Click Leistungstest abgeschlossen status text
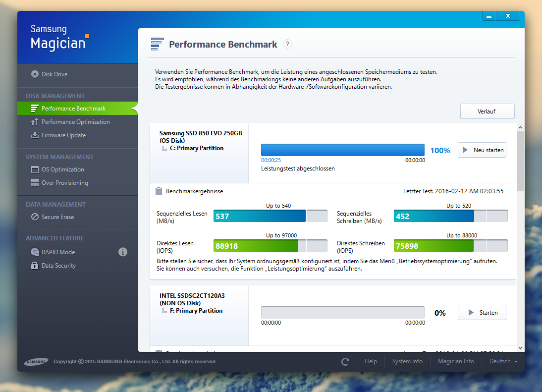The image size is (542, 392). [x=298, y=168]
